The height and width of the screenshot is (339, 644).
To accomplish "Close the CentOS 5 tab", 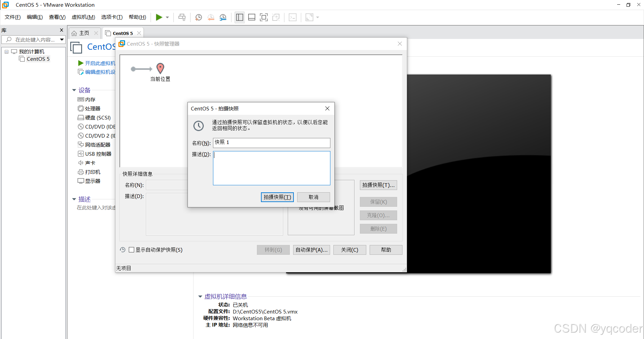I will [x=139, y=33].
